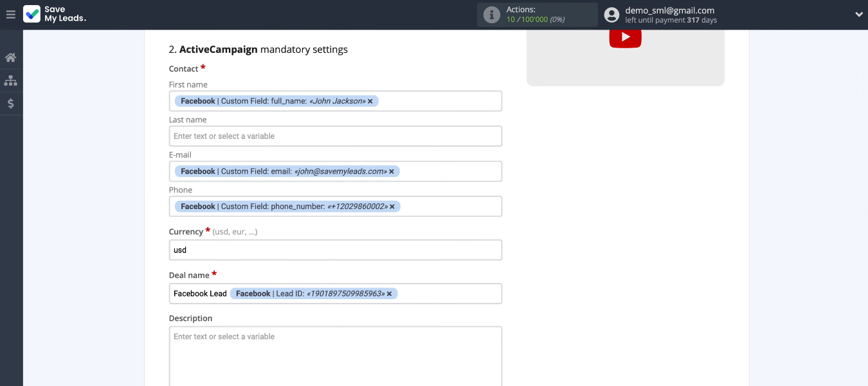Click the Description label
868x386 pixels.
[190, 318]
